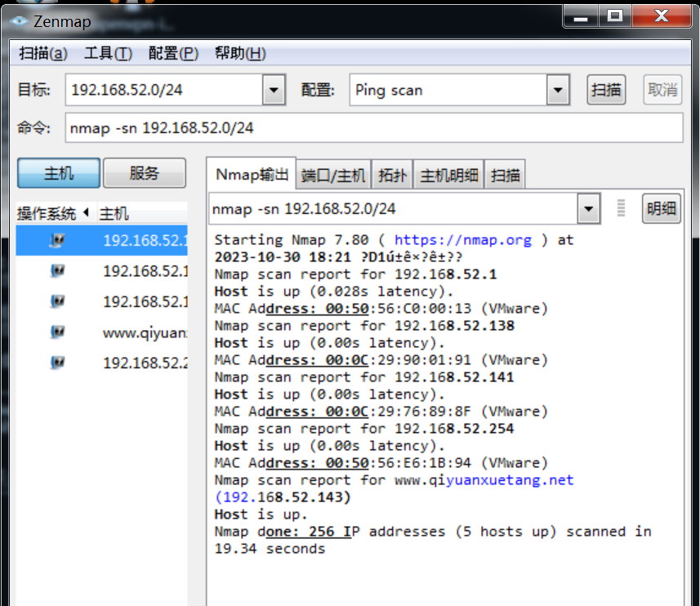Click "Nmap scan report for 192.168.52.141" line
This screenshot has height=606, width=700.
point(364,377)
